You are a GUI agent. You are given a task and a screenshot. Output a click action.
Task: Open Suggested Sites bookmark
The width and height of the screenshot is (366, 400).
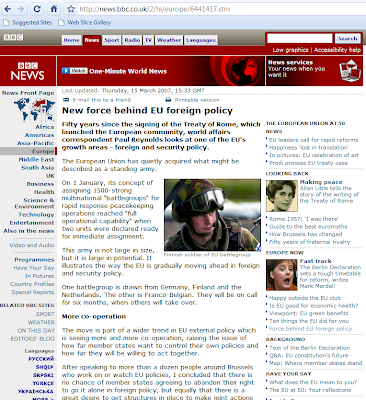pos(28,23)
